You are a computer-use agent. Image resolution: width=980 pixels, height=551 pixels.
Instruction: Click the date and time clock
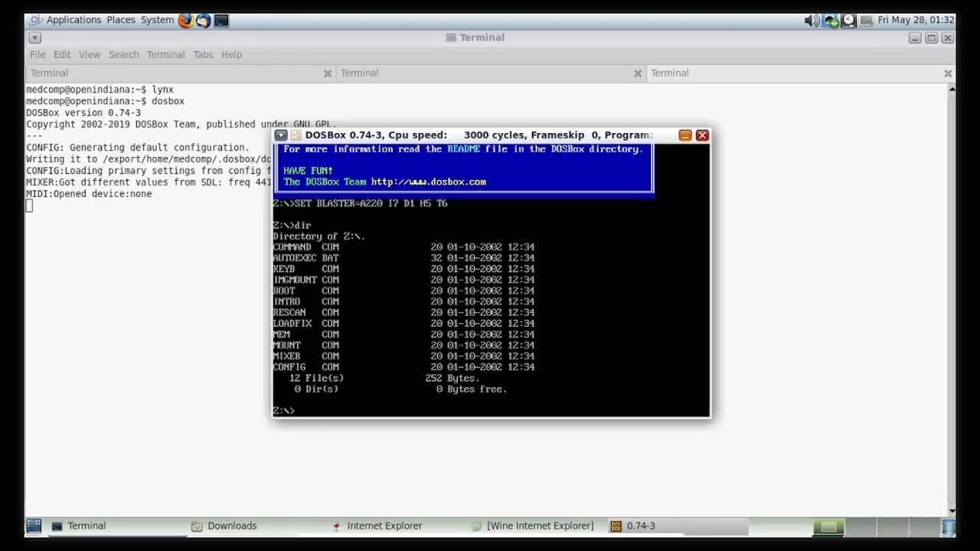916,21
